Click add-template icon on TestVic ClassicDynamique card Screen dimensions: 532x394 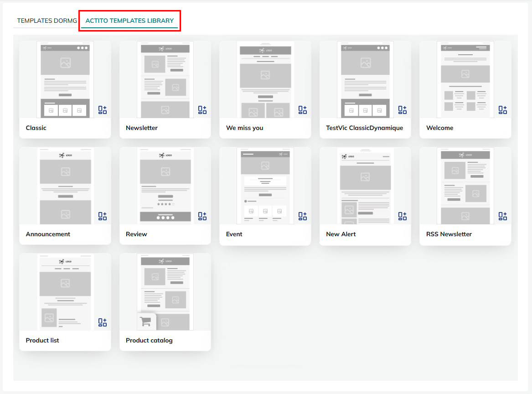[403, 109]
